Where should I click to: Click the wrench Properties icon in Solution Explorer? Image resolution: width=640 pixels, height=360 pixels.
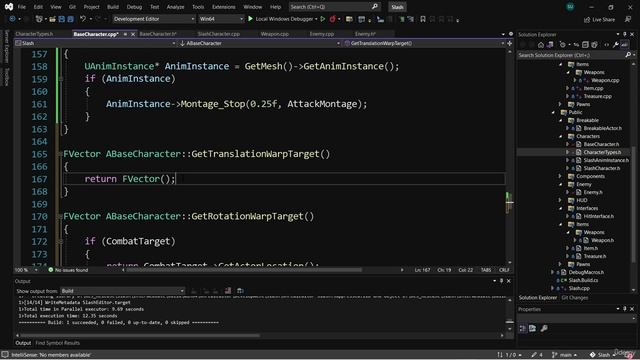click(x=616, y=45)
